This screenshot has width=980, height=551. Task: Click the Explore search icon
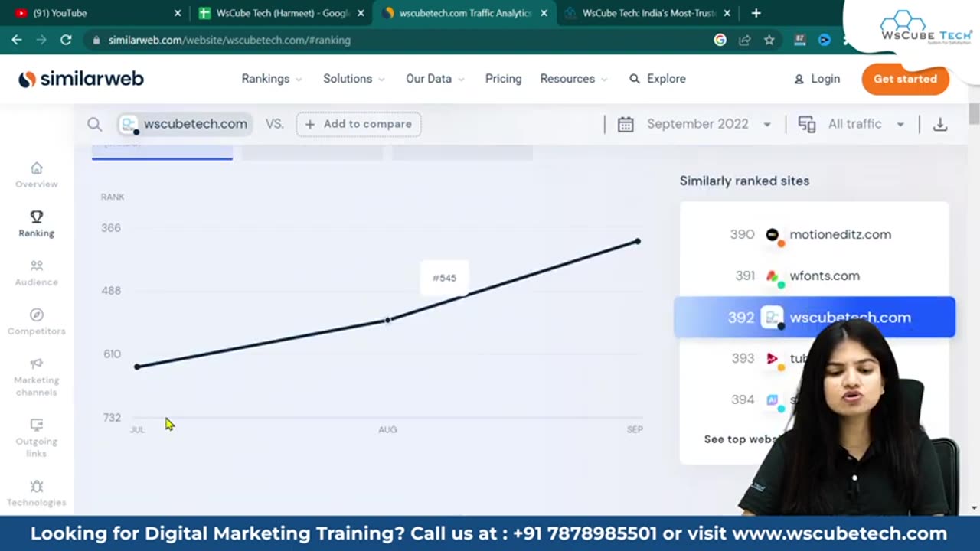tap(634, 79)
